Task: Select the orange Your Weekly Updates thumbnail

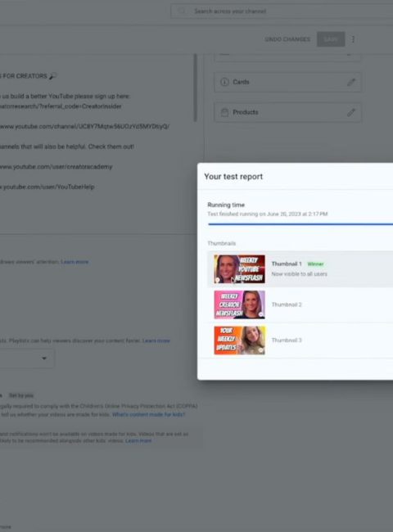Action: click(239, 340)
